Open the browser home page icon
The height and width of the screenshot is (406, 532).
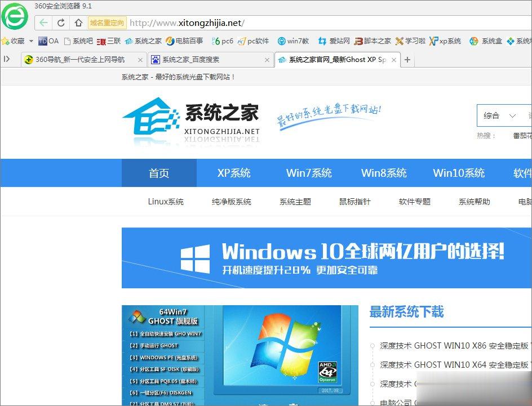[x=79, y=23]
